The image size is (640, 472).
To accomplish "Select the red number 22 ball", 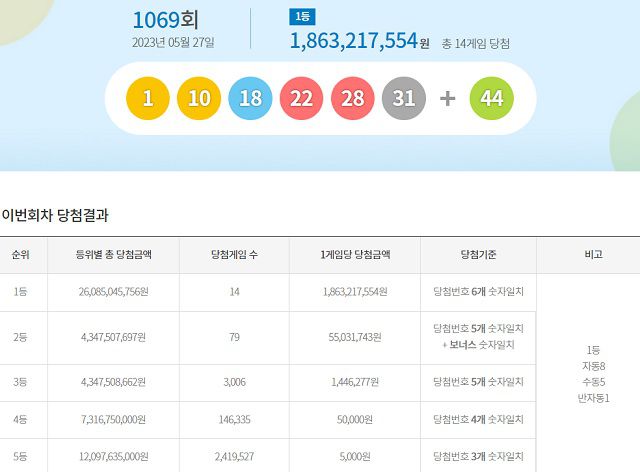I will pos(302,98).
